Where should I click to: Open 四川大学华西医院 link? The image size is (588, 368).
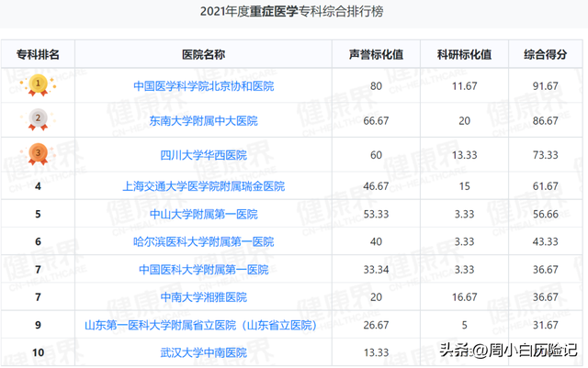pyautogui.click(x=204, y=155)
